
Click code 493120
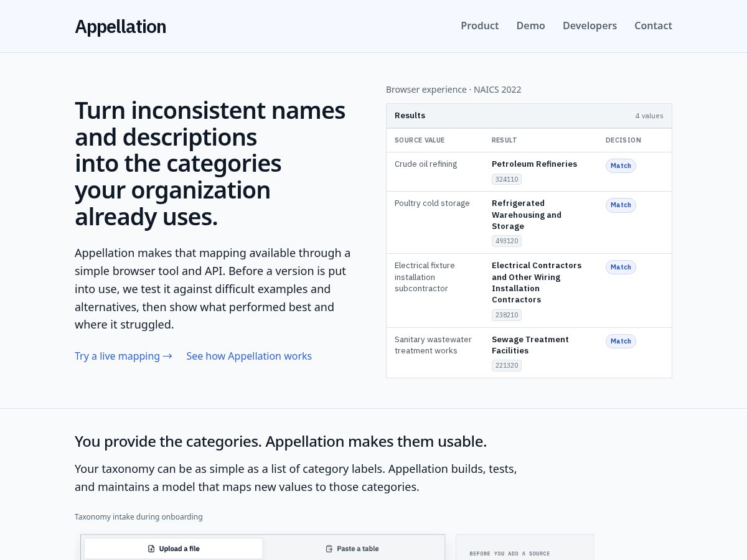tap(507, 241)
